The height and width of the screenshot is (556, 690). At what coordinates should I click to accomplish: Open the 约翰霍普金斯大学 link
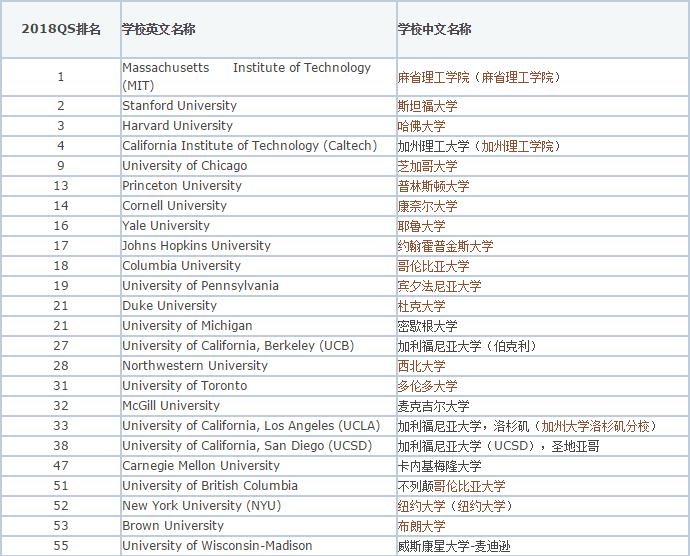445,246
